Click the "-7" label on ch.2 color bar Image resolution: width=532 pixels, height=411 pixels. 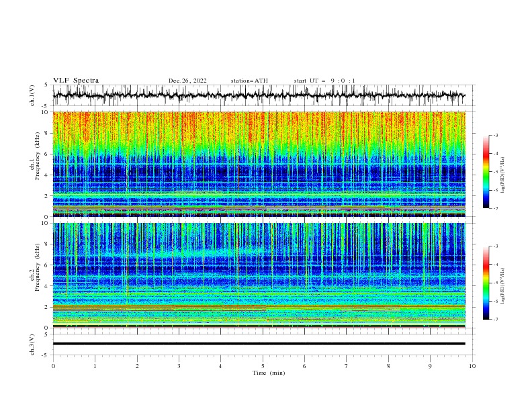(496, 320)
